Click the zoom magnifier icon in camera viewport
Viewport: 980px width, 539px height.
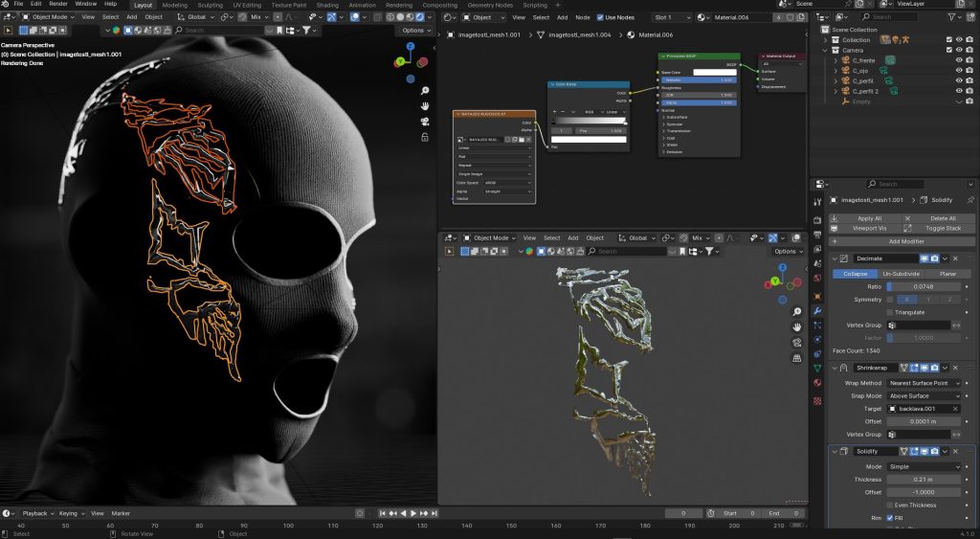[425, 91]
